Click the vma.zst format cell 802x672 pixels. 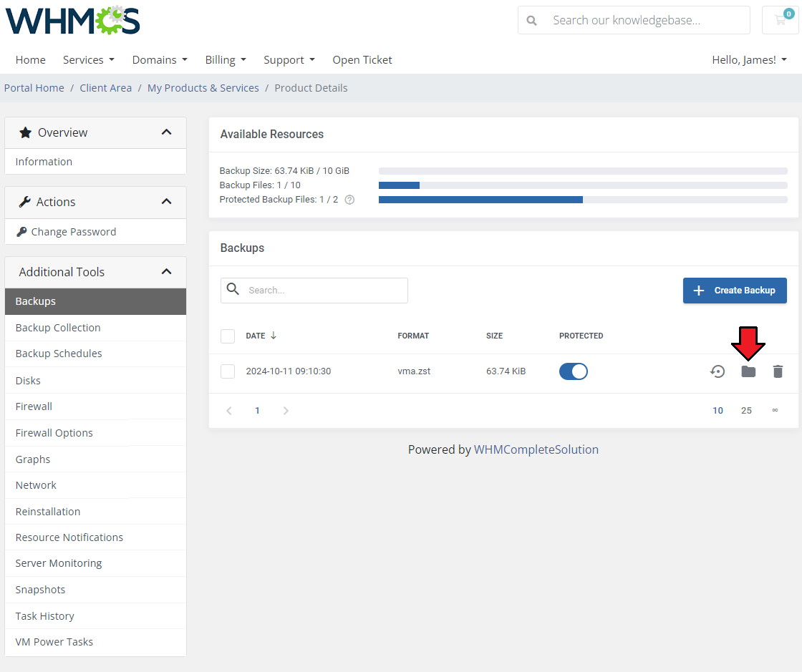pyautogui.click(x=414, y=371)
